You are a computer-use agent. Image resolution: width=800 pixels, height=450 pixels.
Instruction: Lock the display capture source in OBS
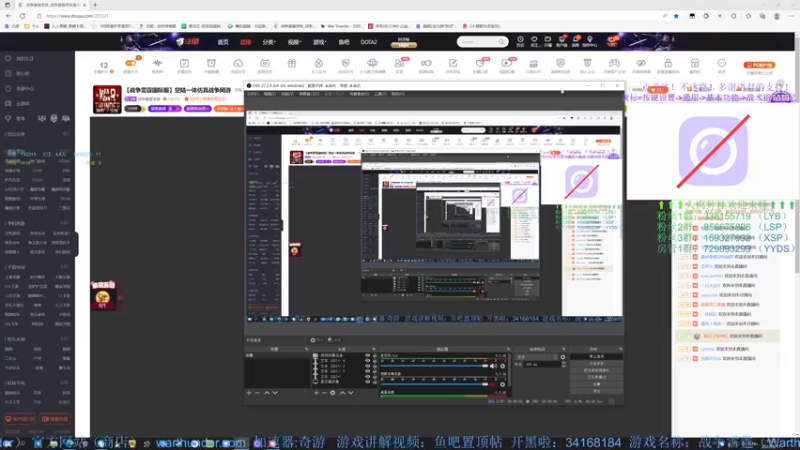click(375, 382)
